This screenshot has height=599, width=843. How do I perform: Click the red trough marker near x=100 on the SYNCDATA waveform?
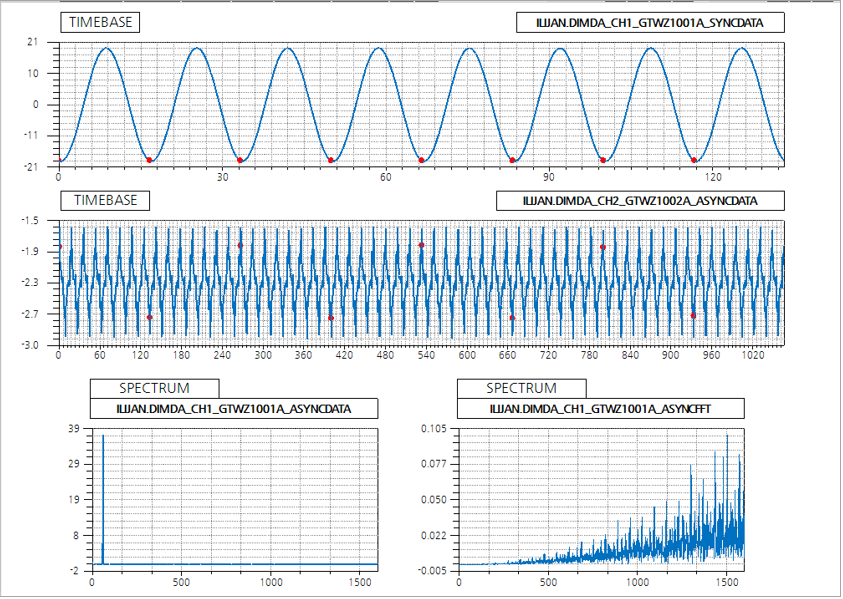point(603,160)
